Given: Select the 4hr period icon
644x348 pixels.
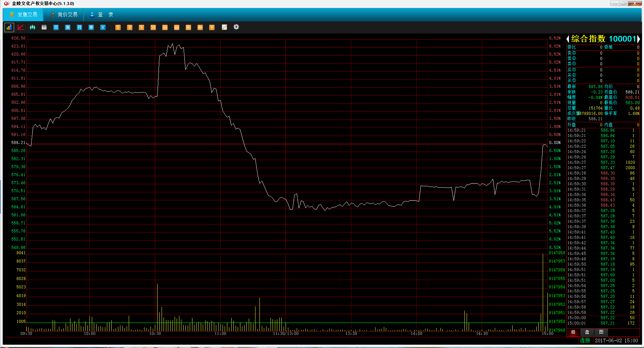Looking at the screenshot, I should [200, 27].
